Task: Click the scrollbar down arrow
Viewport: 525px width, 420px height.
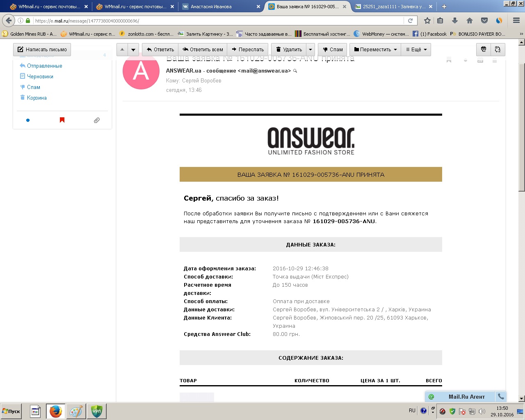Action: pos(522,399)
